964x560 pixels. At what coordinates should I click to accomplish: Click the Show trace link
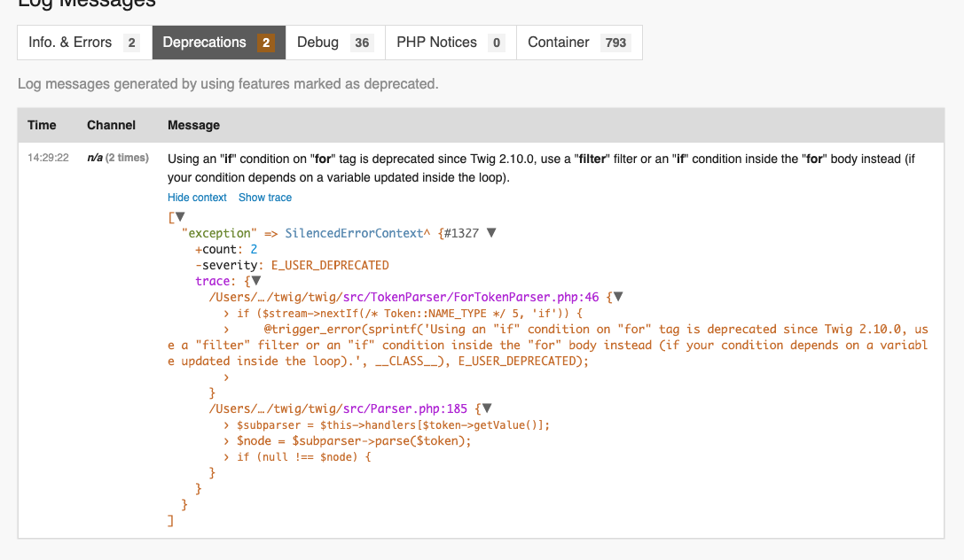(x=265, y=198)
